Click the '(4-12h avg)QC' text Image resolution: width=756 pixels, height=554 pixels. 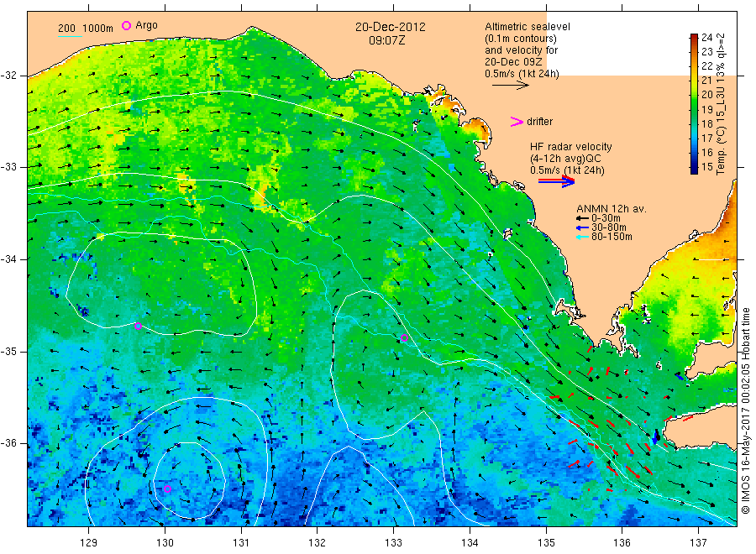tap(565, 159)
